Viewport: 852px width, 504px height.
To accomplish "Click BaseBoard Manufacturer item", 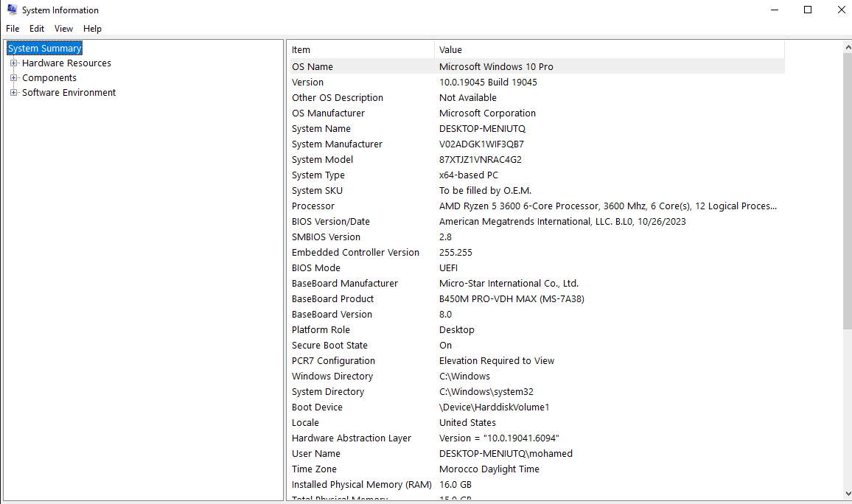I will 344,284.
